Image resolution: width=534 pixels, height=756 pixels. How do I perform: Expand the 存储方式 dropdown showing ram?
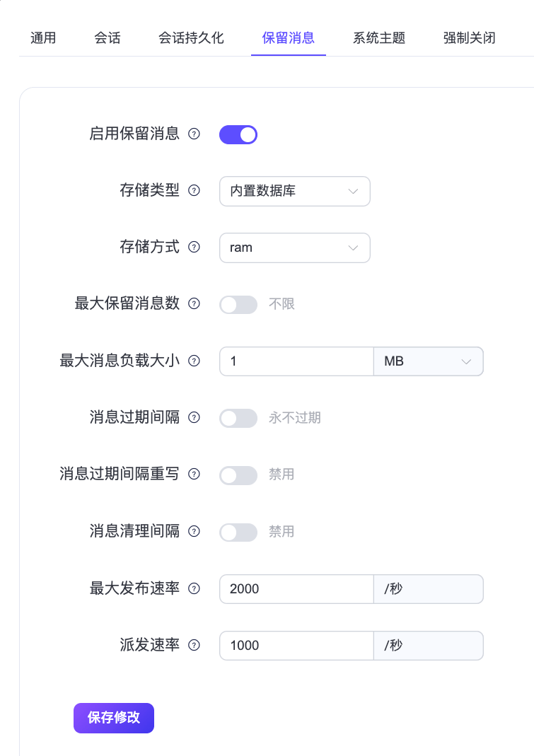coord(294,248)
